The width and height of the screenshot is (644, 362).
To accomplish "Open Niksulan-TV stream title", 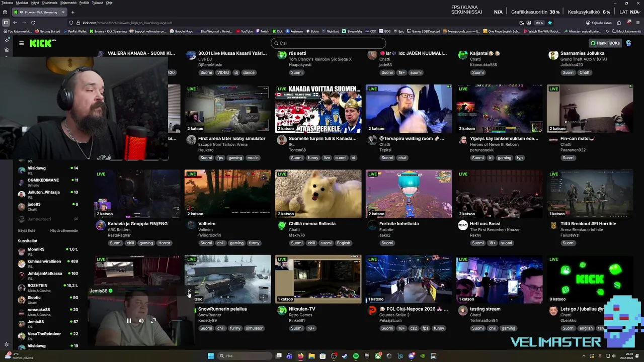I will [302, 309].
